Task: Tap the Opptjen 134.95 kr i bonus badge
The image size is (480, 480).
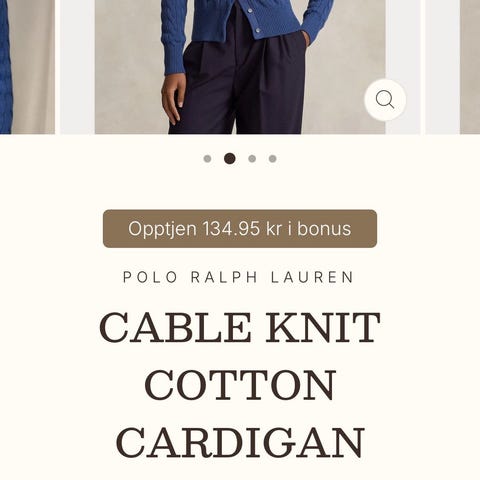Action: point(240,229)
